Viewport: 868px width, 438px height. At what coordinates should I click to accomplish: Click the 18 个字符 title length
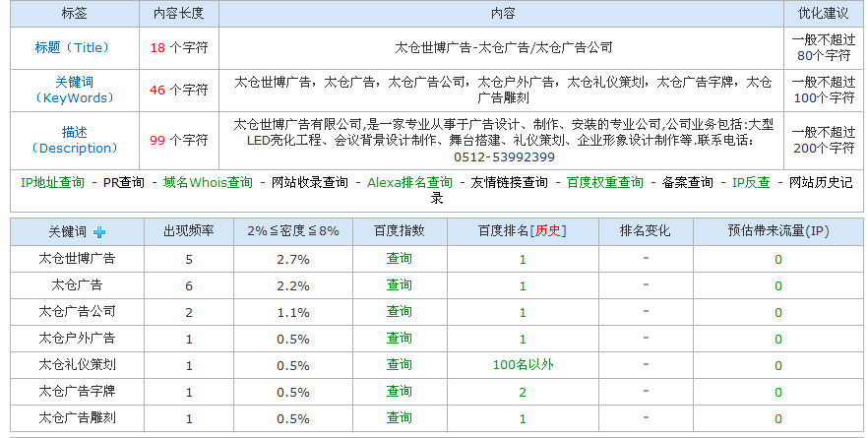click(179, 47)
